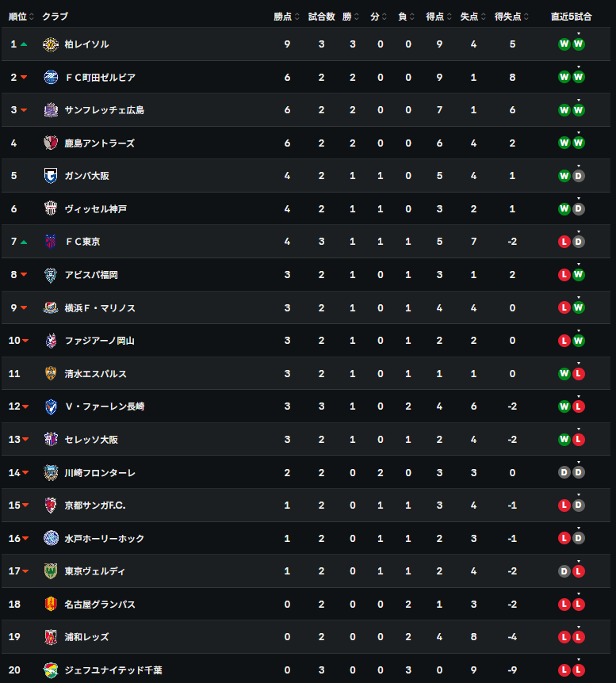Click the ヴィッセル神戸 team crest

pos(51,208)
